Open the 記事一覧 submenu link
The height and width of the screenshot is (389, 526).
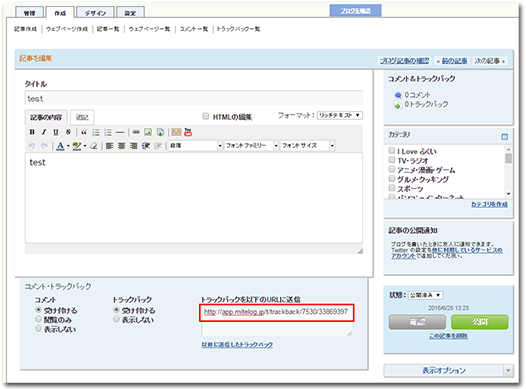click(x=108, y=29)
